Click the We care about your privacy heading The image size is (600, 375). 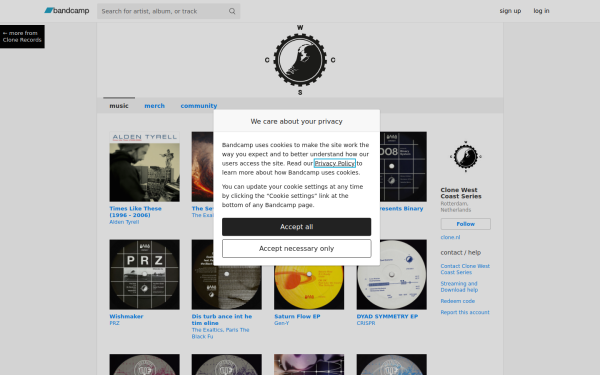click(297, 121)
